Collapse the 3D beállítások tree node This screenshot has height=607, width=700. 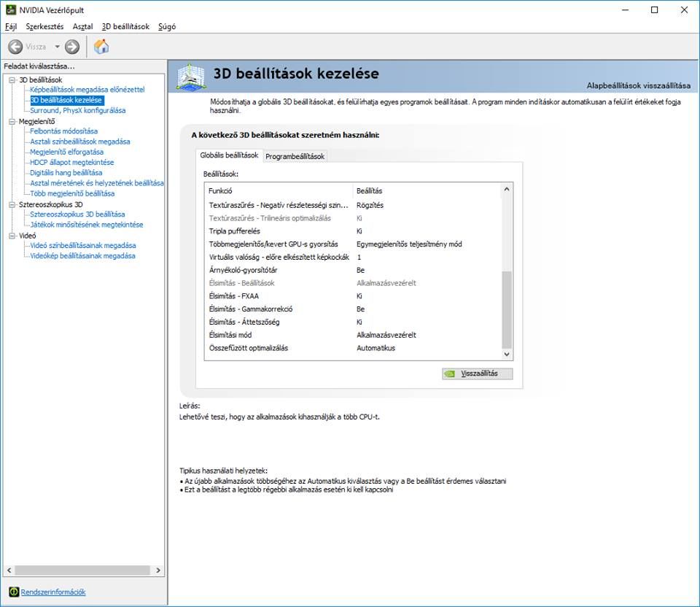[x=12, y=80]
